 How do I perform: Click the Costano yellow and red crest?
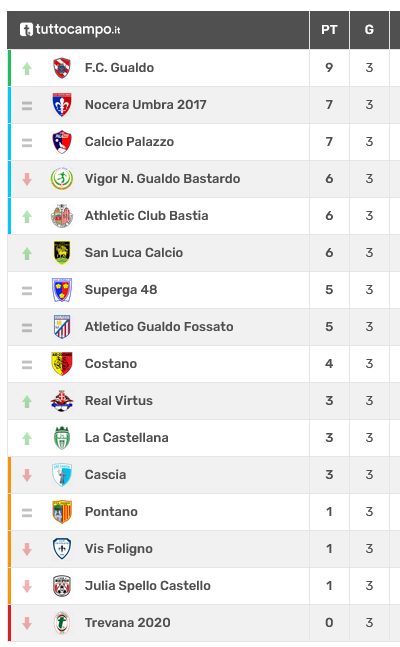pyautogui.click(x=62, y=364)
